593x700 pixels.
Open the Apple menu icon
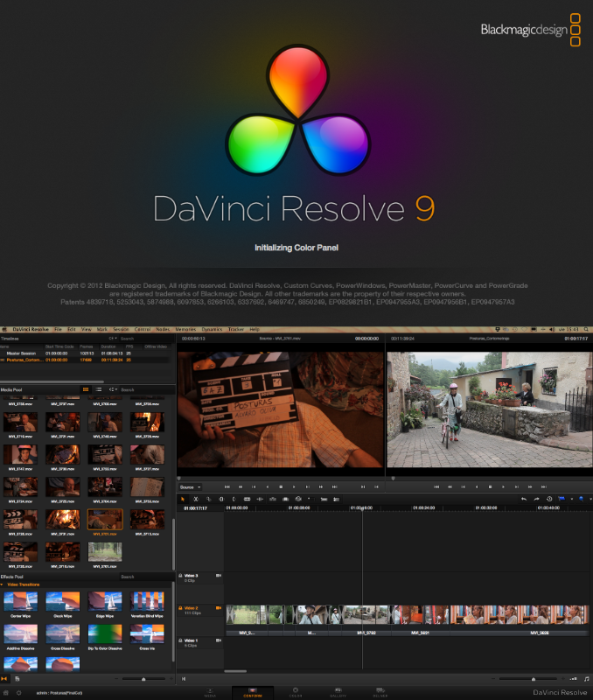pyautogui.click(x=4, y=330)
